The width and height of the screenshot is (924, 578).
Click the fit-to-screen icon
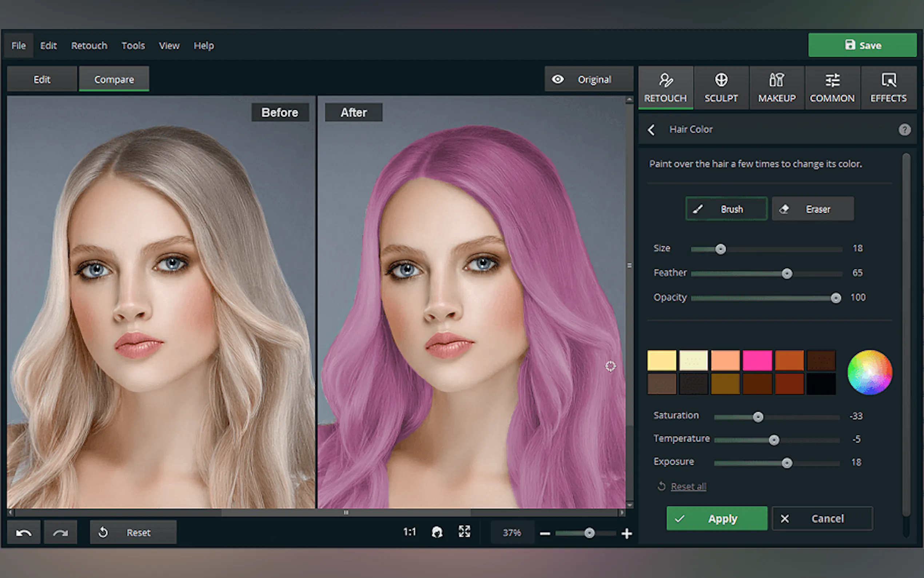pos(464,532)
